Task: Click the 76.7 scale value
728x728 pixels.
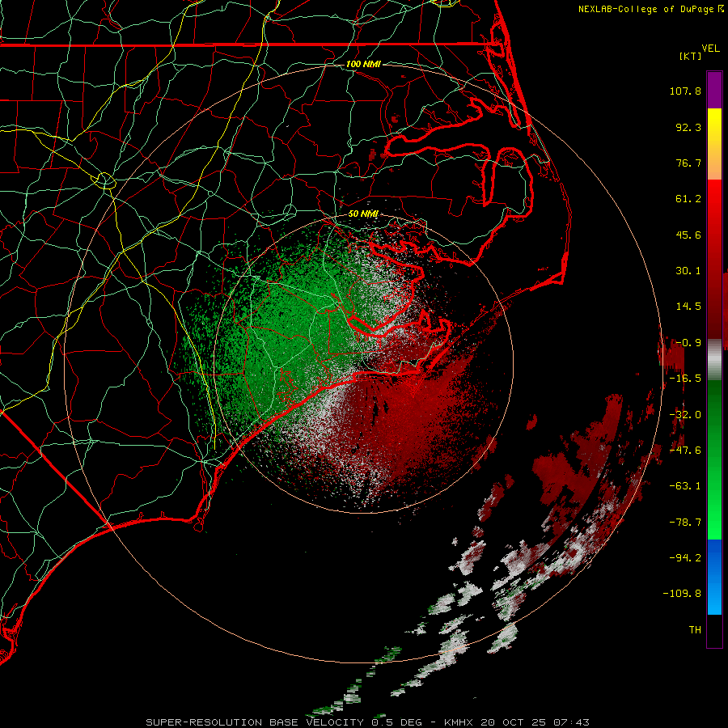Action: [x=688, y=163]
